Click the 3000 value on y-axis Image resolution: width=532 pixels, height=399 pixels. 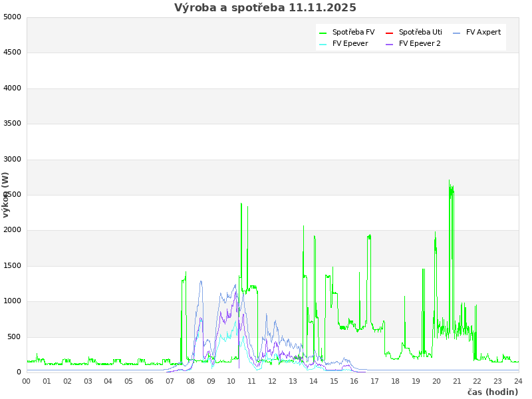tap(12, 159)
